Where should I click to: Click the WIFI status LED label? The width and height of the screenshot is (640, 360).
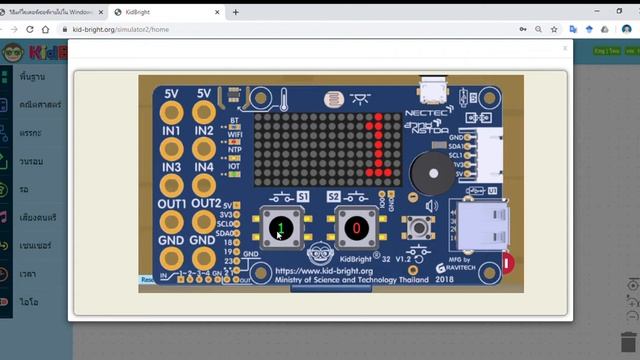coord(235,134)
